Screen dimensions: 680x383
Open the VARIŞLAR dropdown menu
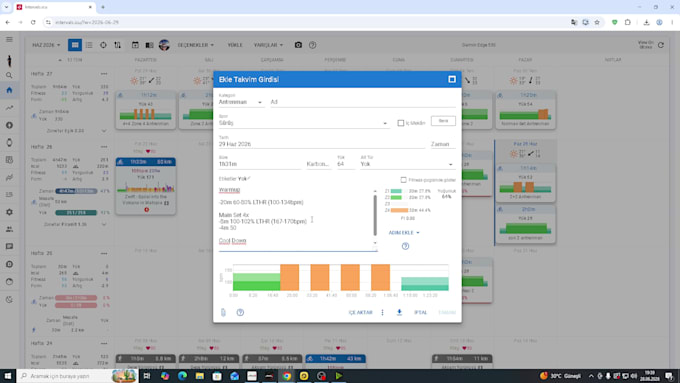(x=268, y=45)
